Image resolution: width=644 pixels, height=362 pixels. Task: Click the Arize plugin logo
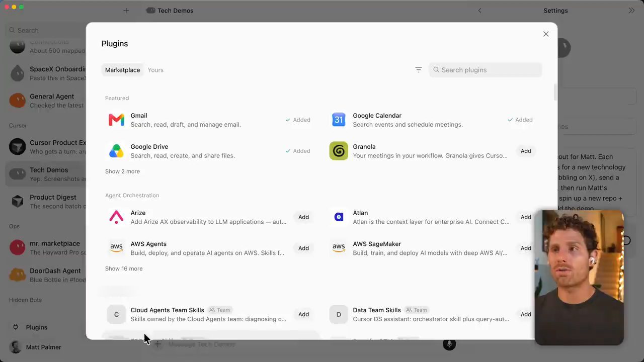point(116,217)
